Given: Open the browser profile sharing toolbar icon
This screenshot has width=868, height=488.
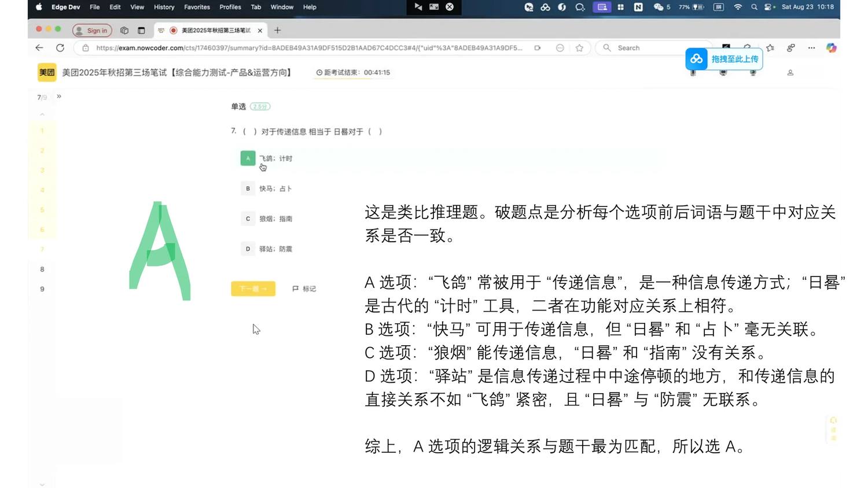Looking at the screenshot, I should coord(790,48).
